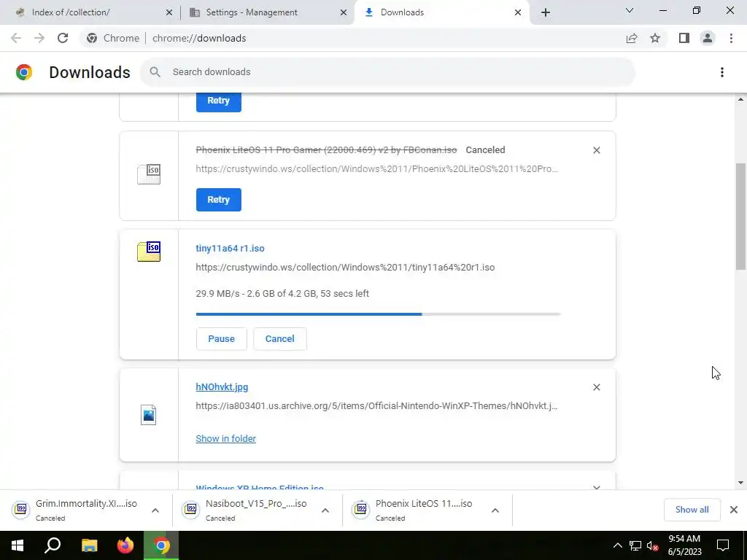
Task: Click the Grim.Immortality canceled shelf item
Action: tap(86, 510)
